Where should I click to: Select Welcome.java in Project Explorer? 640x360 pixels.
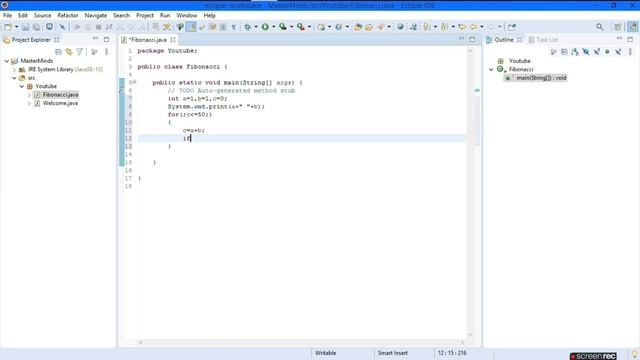(60, 103)
